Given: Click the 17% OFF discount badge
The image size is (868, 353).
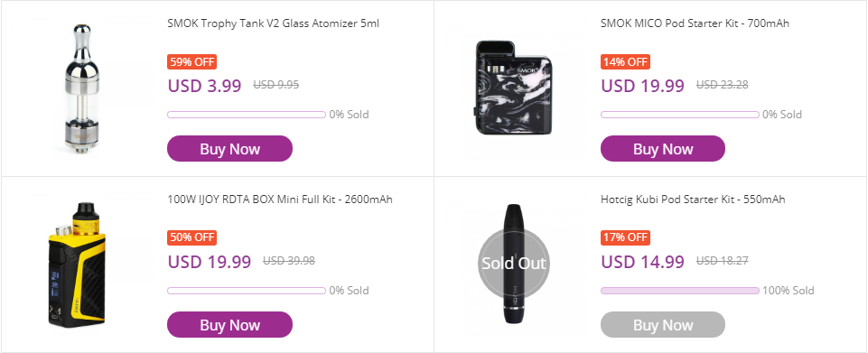Looking at the screenshot, I should pyautogui.click(x=625, y=238).
